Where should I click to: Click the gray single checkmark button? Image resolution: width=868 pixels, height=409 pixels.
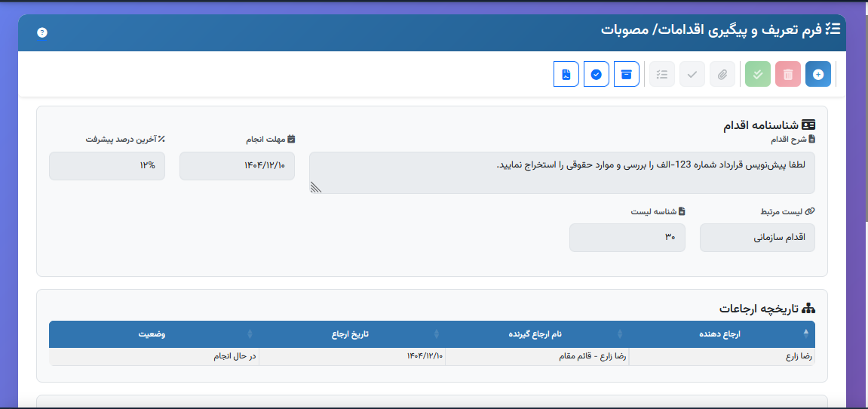point(692,74)
